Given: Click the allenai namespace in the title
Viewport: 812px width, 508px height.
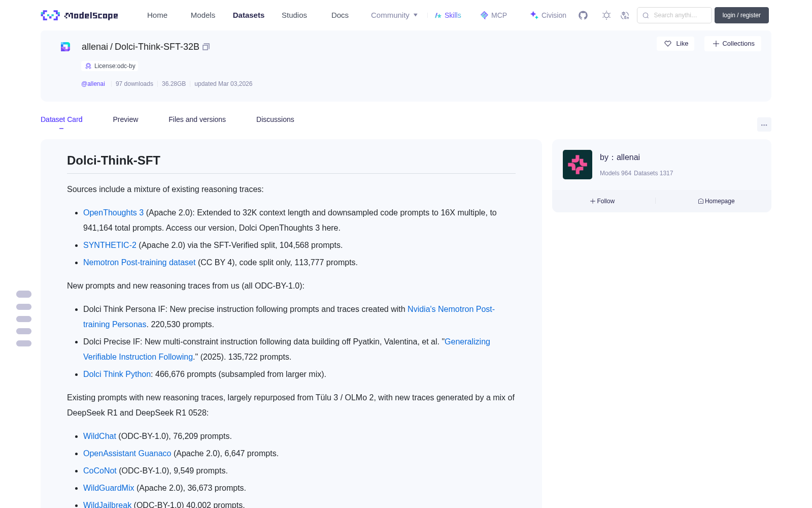Looking at the screenshot, I should pos(95,47).
